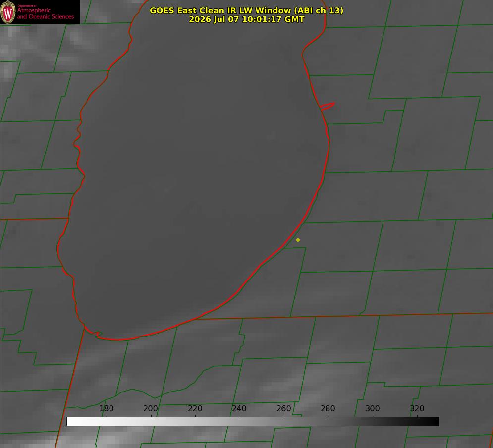Click the 280 label on the colorbar

click(328, 408)
